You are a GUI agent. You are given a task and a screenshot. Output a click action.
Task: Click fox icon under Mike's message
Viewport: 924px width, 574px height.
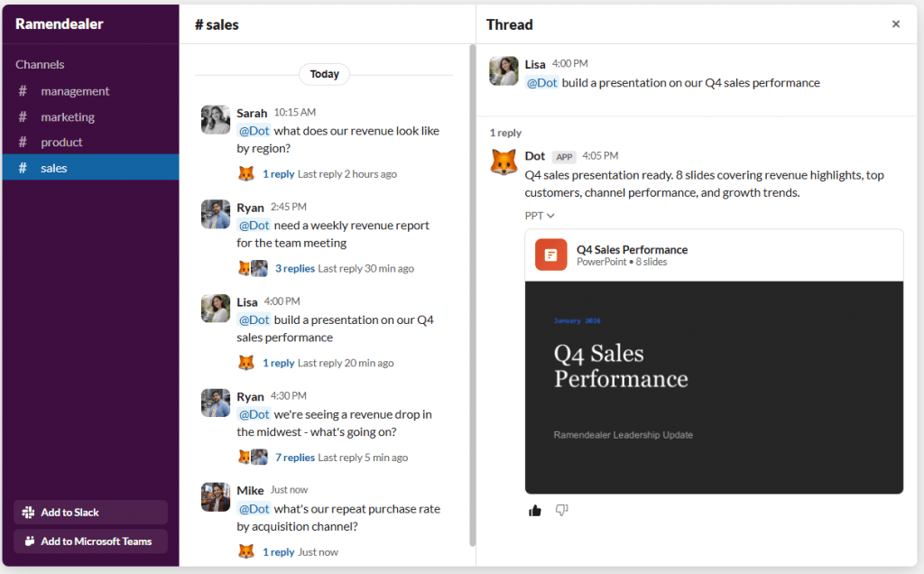pyautogui.click(x=245, y=551)
